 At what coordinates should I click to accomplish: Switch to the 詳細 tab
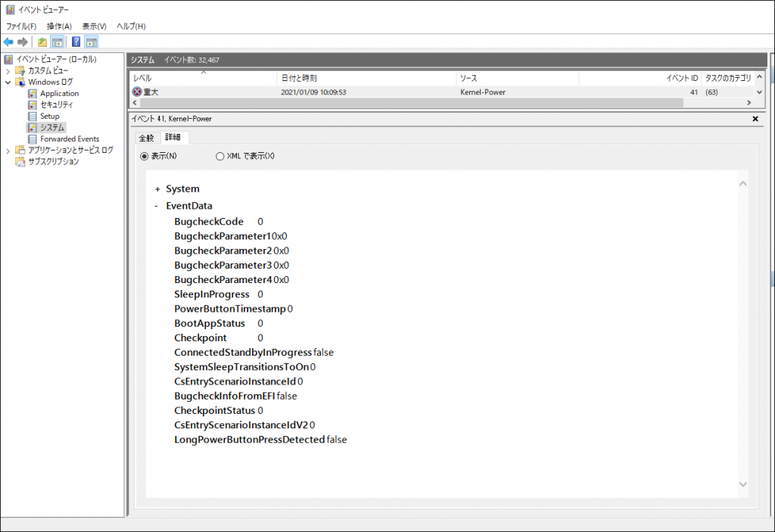[x=173, y=137]
